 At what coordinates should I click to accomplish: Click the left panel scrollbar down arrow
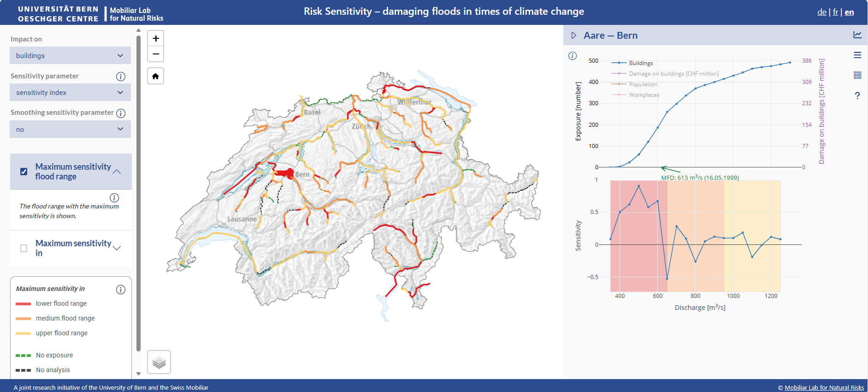pyautogui.click(x=138, y=374)
